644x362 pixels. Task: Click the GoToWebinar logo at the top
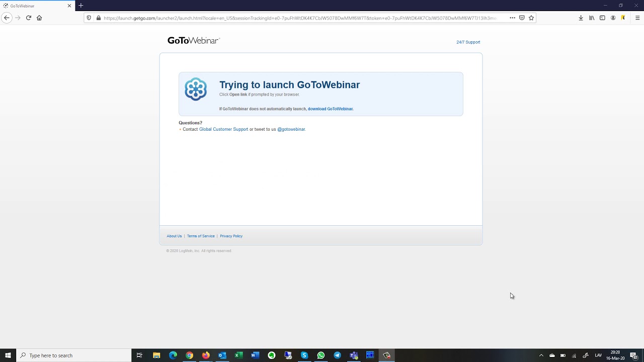click(194, 41)
